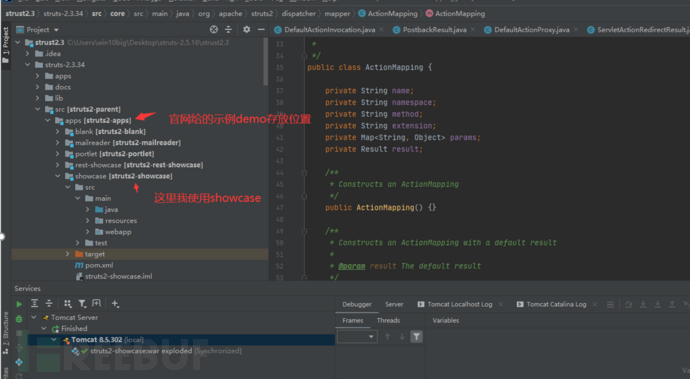Click Expand All icon in Services toolbar
690x379 pixels.
[x=34, y=303]
